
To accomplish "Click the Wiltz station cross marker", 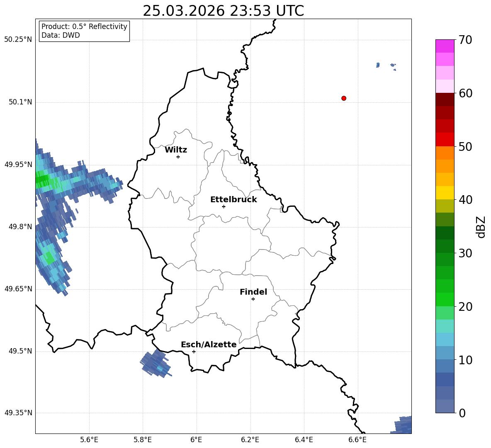I will point(178,157).
